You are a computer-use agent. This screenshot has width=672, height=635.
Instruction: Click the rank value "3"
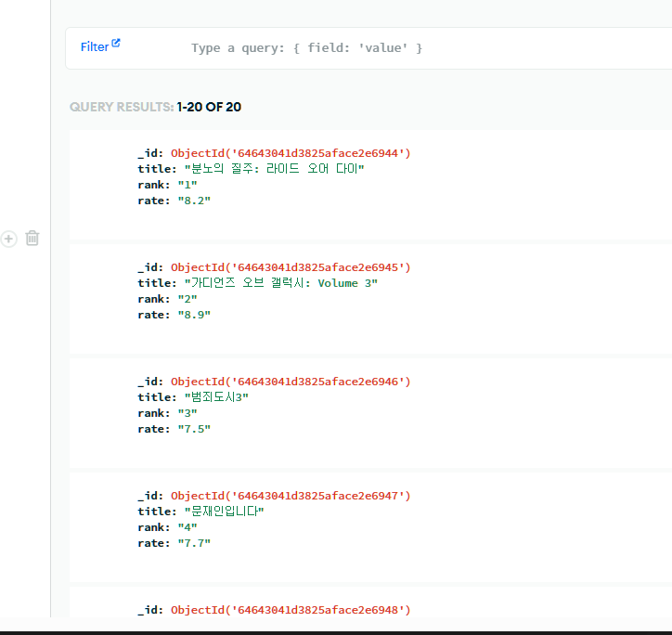[187, 413]
